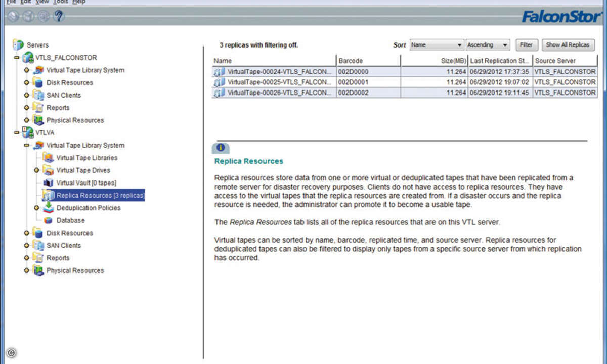This screenshot has height=364, width=607.
Task: Expand Disk Resources under VTLVA
Action: [x=27, y=233]
